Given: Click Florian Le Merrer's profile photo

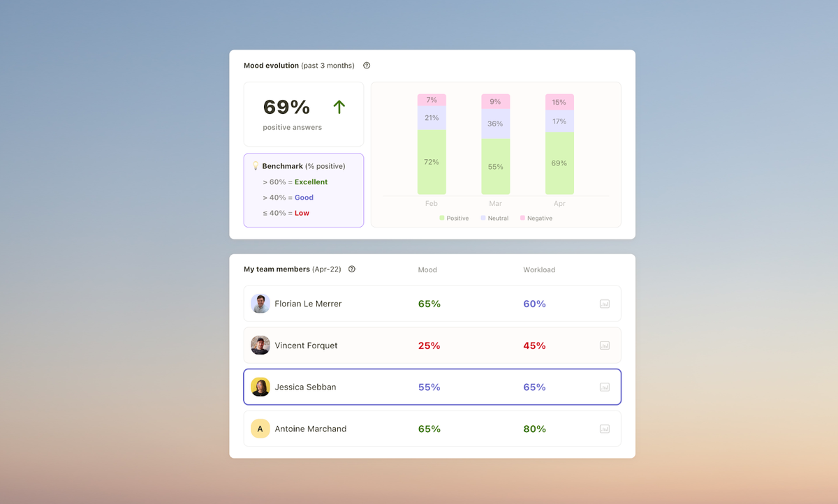Looking at the screenshot, I should 260,304.
